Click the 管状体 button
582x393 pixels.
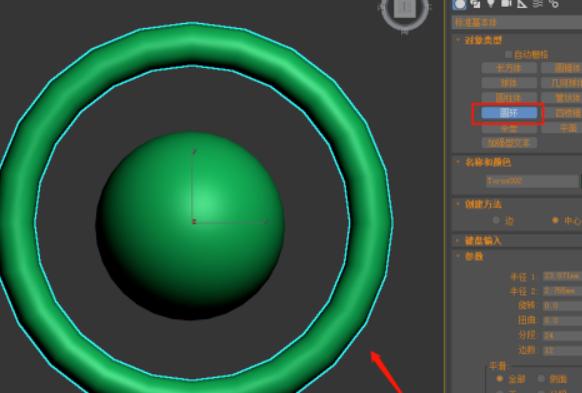(561, 98)
